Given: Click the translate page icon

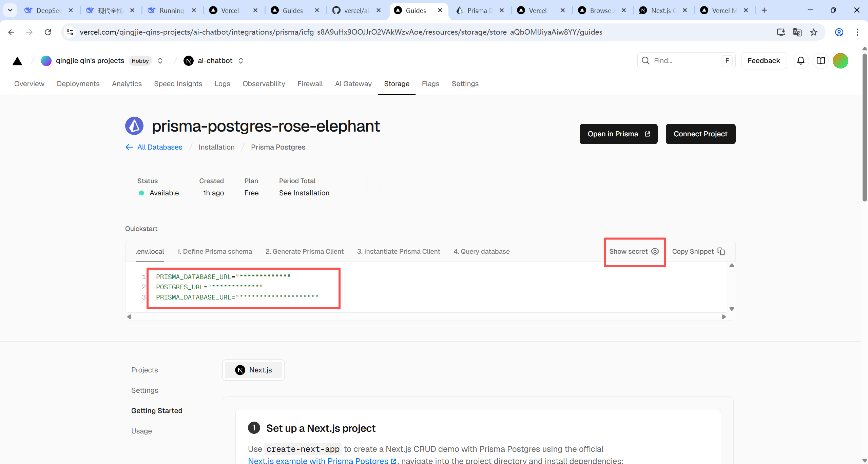Looking at the screenshot, I should (797, 32).
